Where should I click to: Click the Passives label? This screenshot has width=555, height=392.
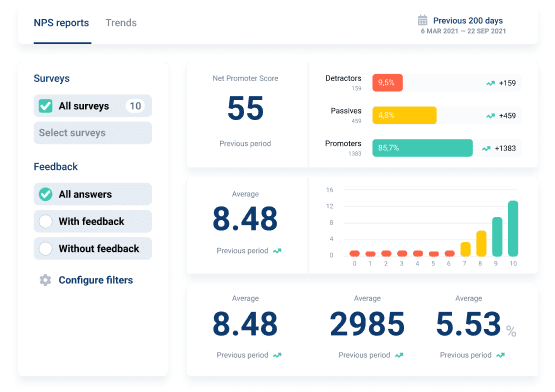346,111
